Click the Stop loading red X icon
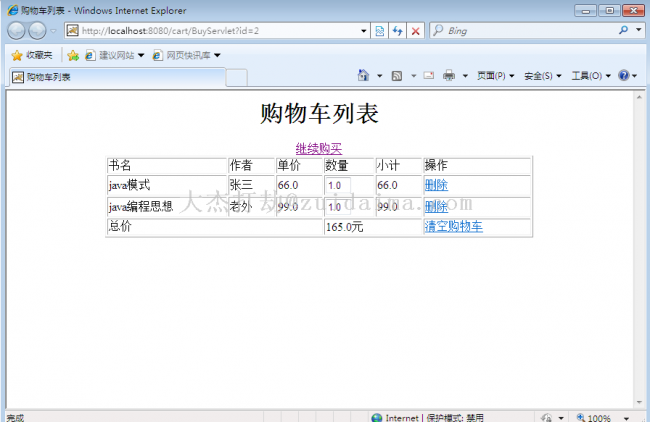Image resolution: width=650 pixels, height=422 pixels. (x=415, y=31)
